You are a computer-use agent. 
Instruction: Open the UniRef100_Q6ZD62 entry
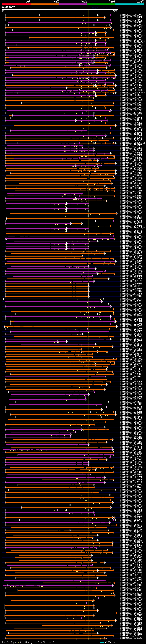tap(131, 138)
